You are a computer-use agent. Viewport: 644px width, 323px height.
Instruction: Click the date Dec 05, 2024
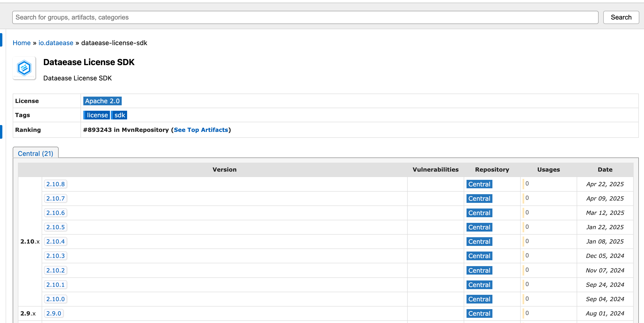tap(605, 256)
